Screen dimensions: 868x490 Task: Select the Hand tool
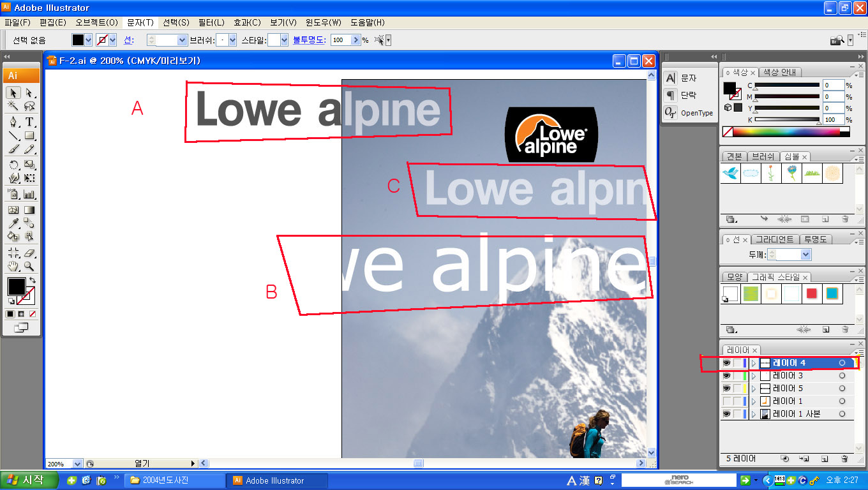(x=13, y=267)
